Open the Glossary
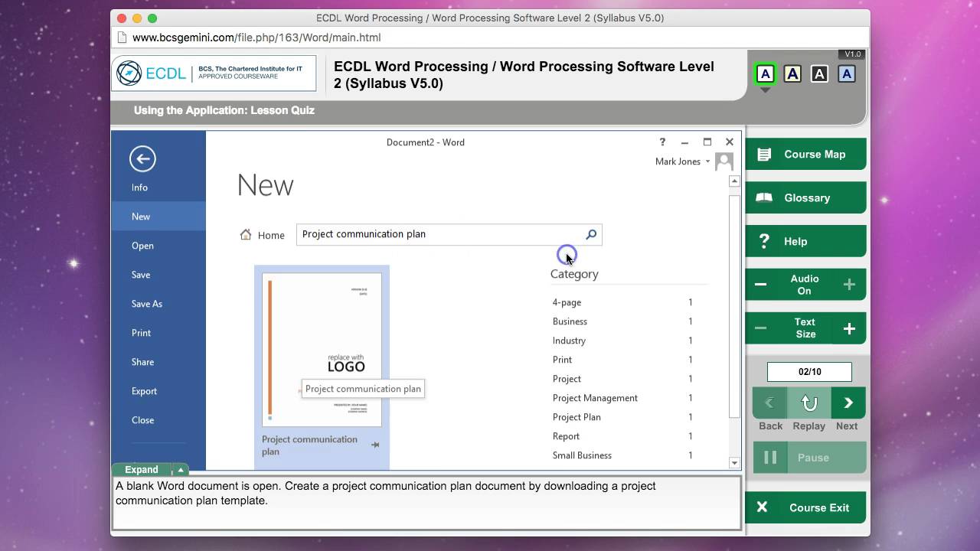This screenshot has height=551, width=980. (807, 197)
